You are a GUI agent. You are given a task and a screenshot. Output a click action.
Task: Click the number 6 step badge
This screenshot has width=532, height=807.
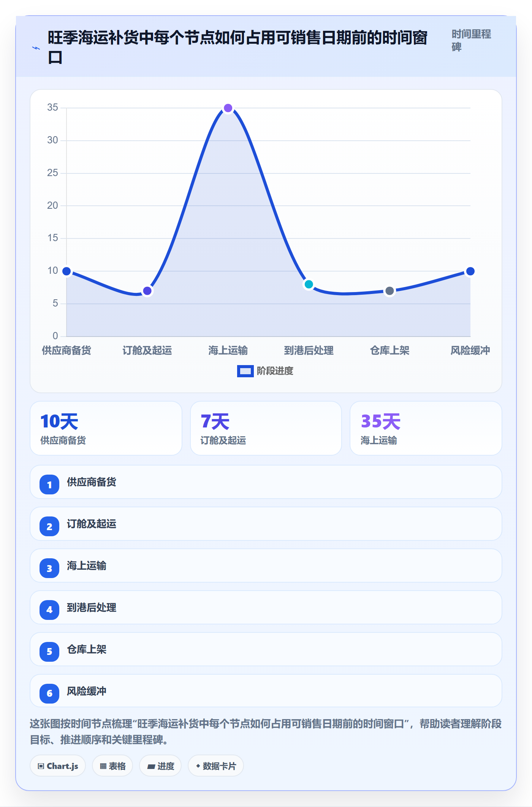tap(49, 693)
